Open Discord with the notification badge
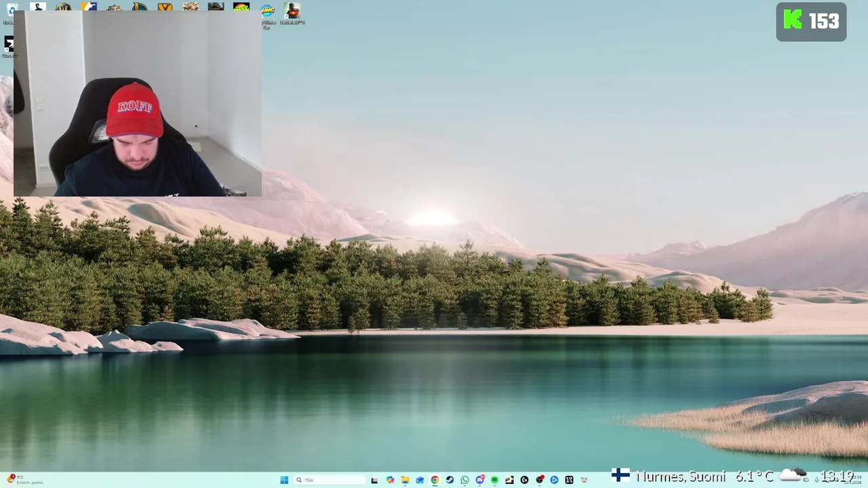The image size is (868, 488). [480, 480]
